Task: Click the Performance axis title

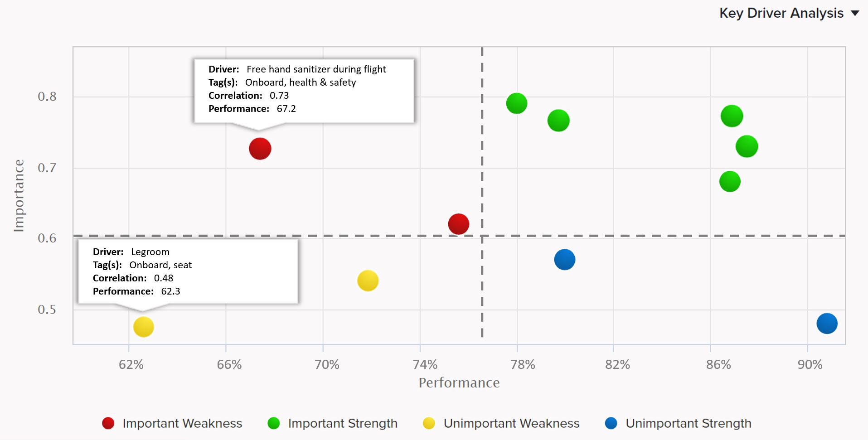Action: click(459, 383)
